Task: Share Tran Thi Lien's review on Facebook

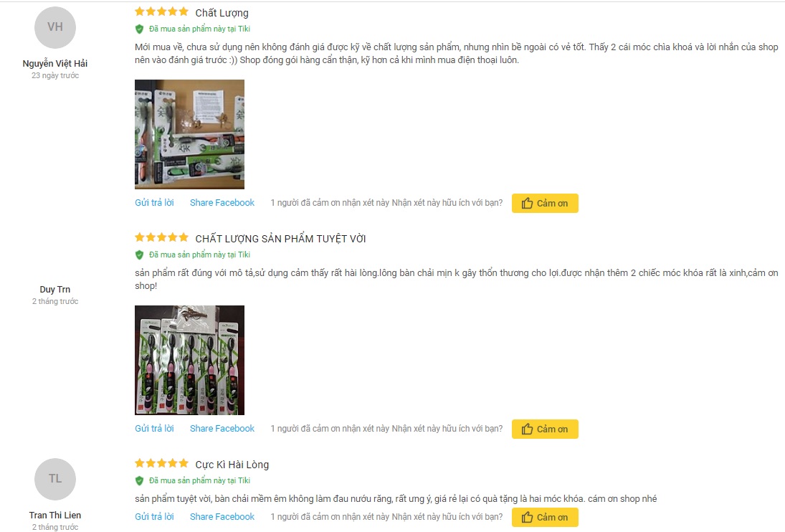Action: coord(222,516)
